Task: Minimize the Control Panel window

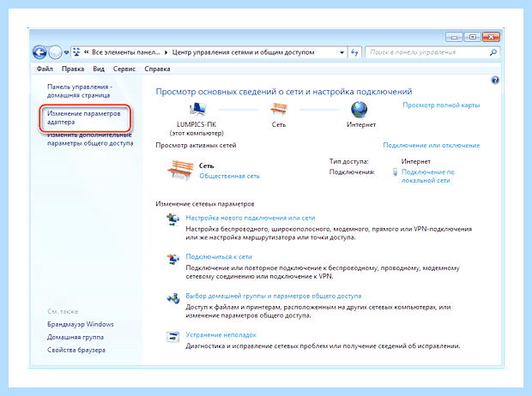Action: [454, 37]
